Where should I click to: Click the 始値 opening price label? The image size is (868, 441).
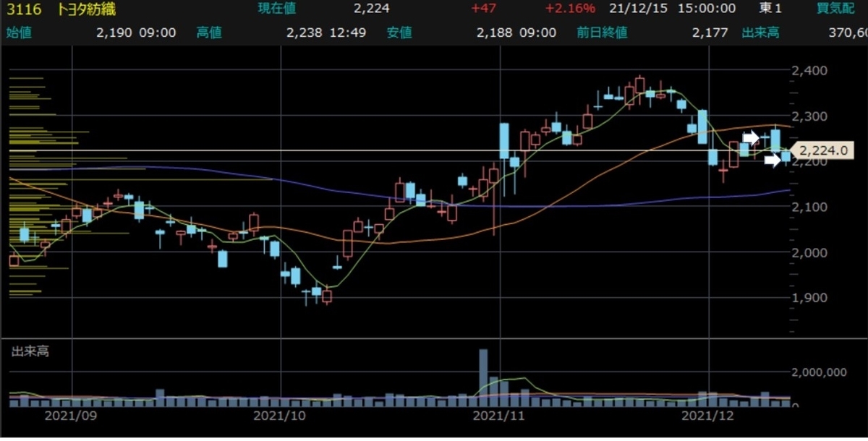19,33
